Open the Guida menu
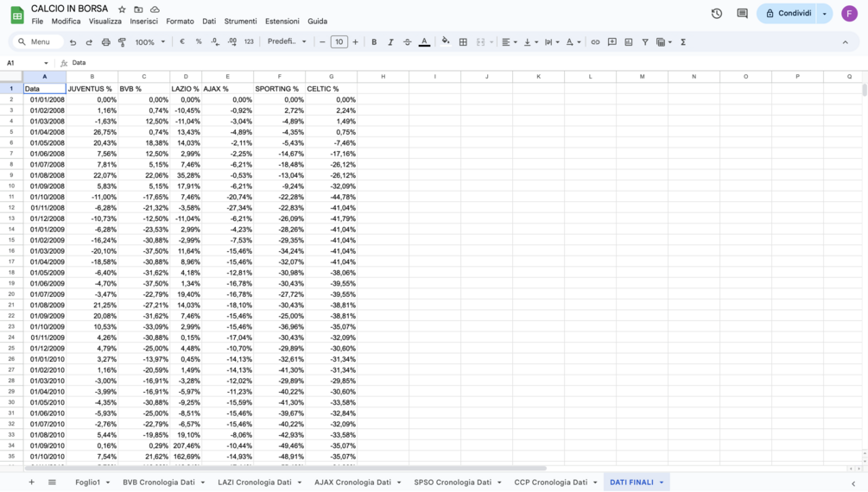 pos(317,21)
